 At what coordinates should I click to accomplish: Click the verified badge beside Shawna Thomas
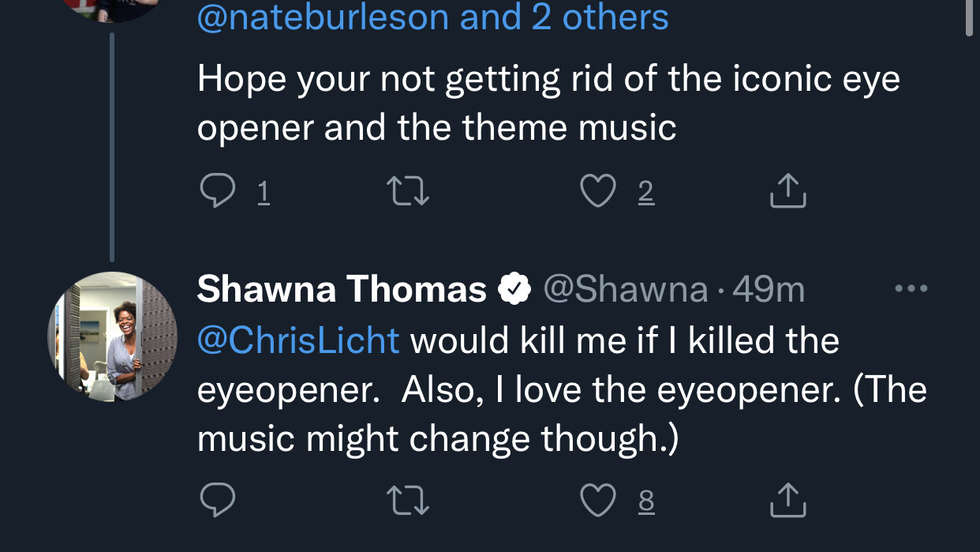514,291
